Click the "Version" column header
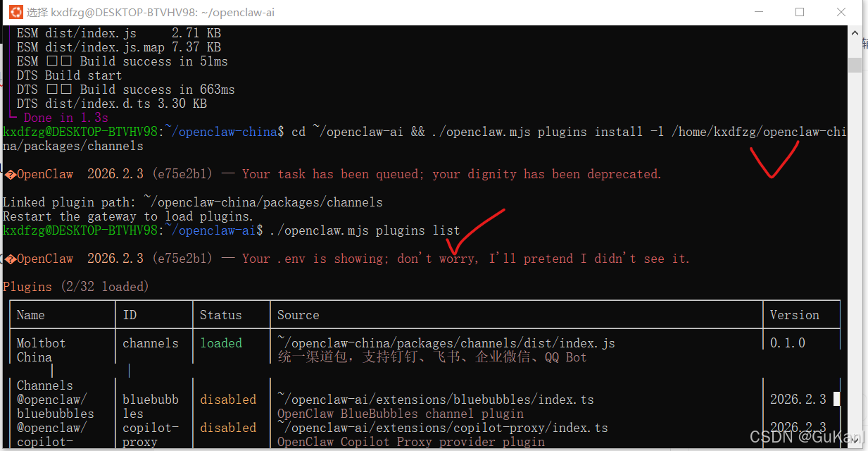This screenshot has height=451, width=868. pos(794,315)
